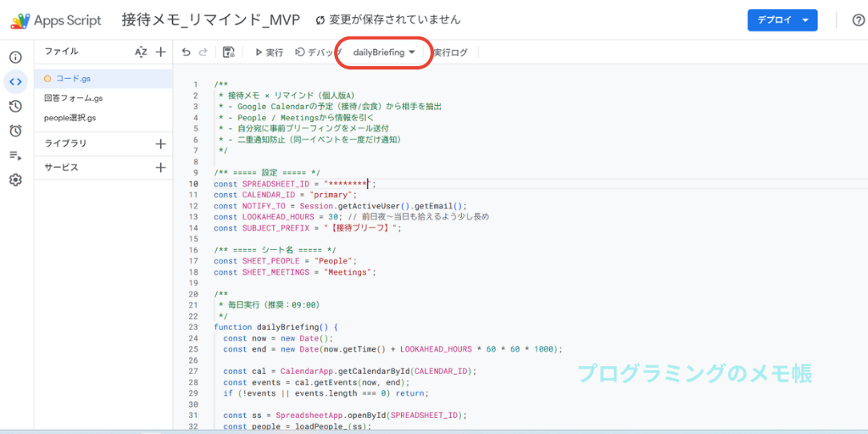Image resolution: width=868 pixels, height=434 pixels.
Task: Select the 回答フォーム.gs file
Action: coord(74,98)
